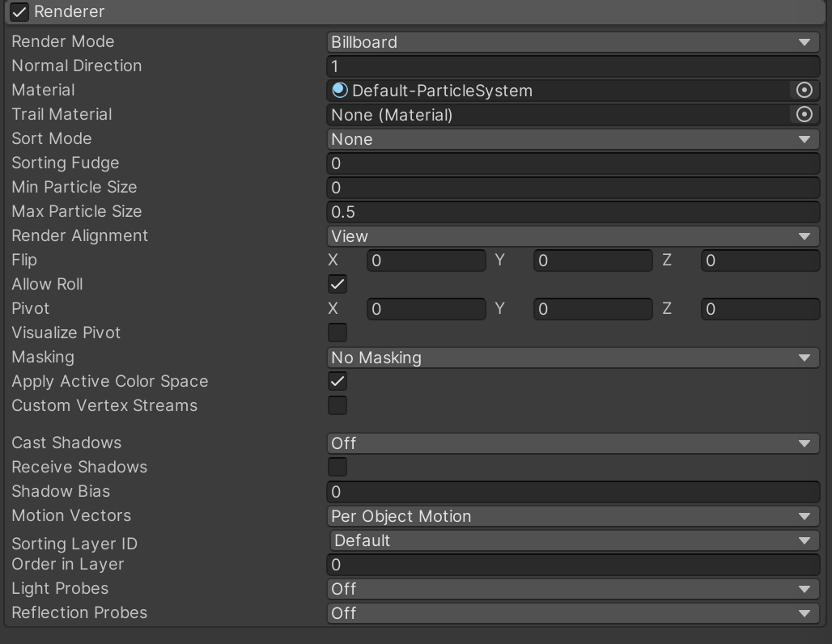
Task: Select the Default-ParticleSystem material sphere icon
Action: pos(339,90)
